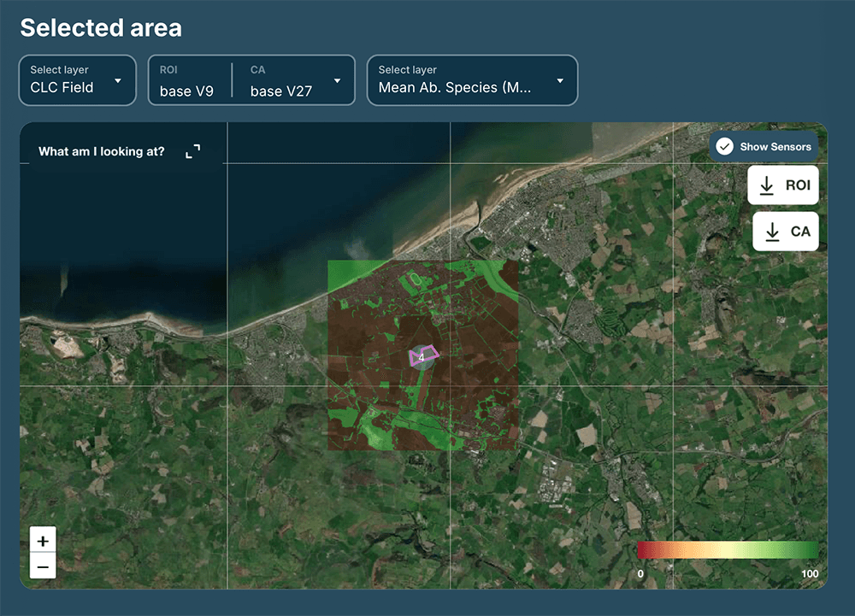Zoom out with the minus button
The width and height of the screenshot is (855, 616).
click(x=43, y=566)
